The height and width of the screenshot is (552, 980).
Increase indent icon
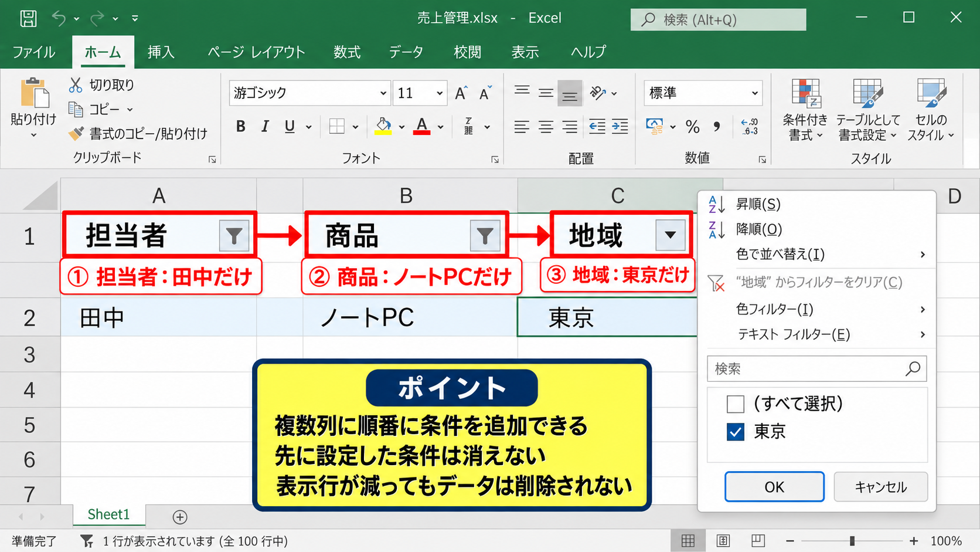point(620,126)
